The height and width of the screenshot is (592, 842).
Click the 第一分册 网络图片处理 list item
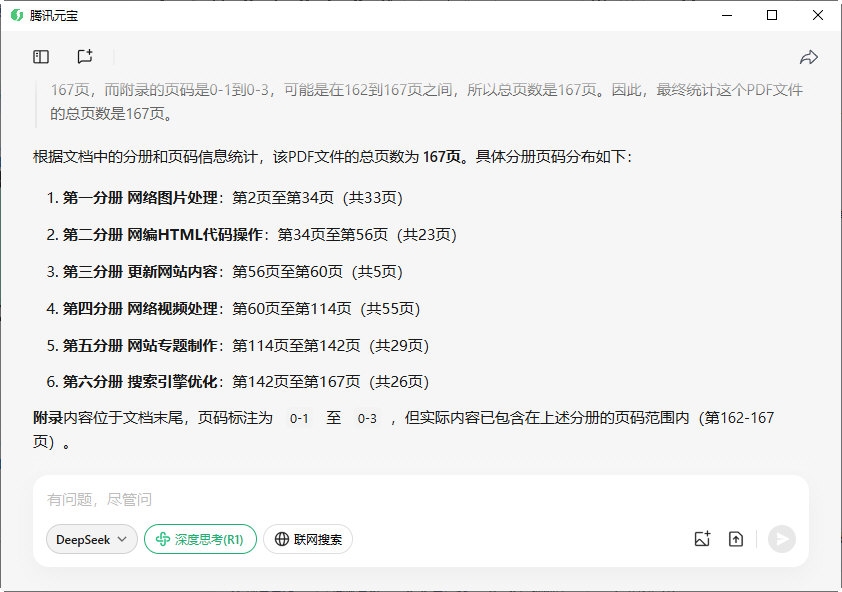click(x=224, y=198)
